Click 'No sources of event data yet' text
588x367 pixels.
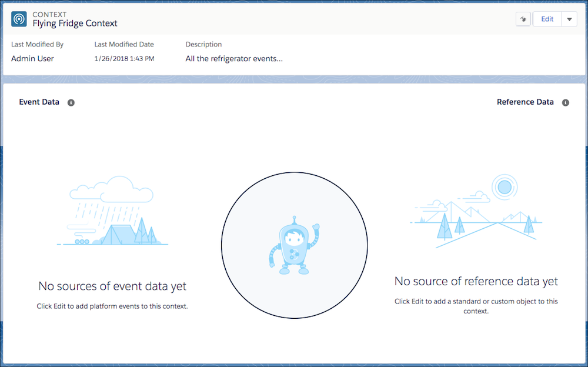click(112, 286)
